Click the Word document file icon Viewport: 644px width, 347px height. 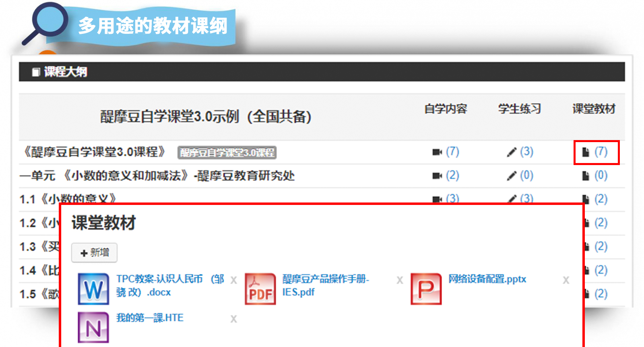coord(93,289)
